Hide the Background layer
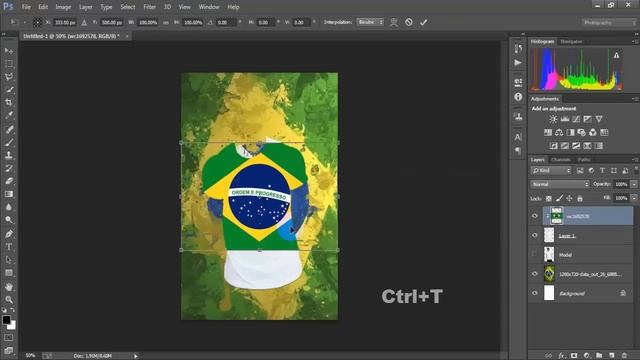The width and height of the screenshot is (640, 360). point(535,293)
